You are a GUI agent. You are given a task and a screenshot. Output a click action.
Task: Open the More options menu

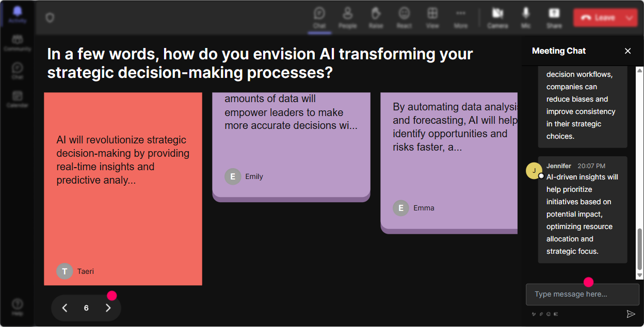461,18
